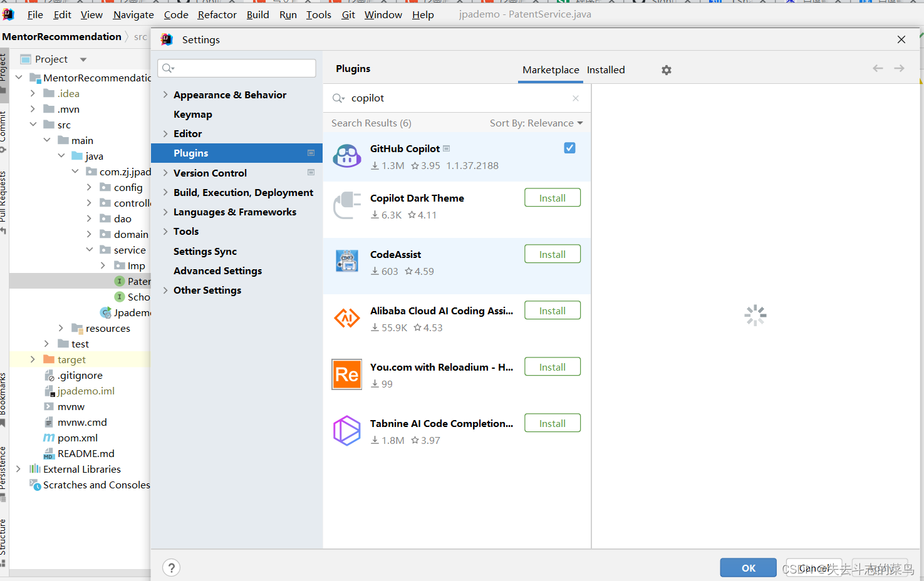Open the Git menu
Screen dimensions: 924x581
point(348,14)
